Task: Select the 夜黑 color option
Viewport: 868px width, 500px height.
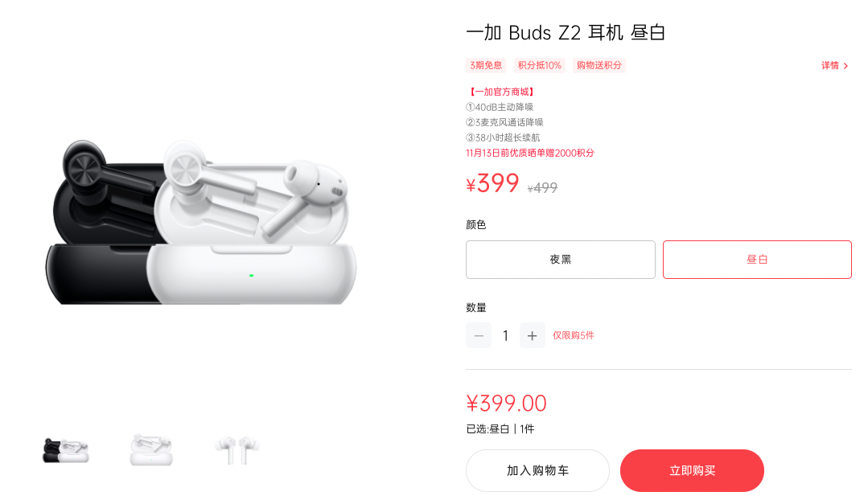Action: [x=560, y=260]
